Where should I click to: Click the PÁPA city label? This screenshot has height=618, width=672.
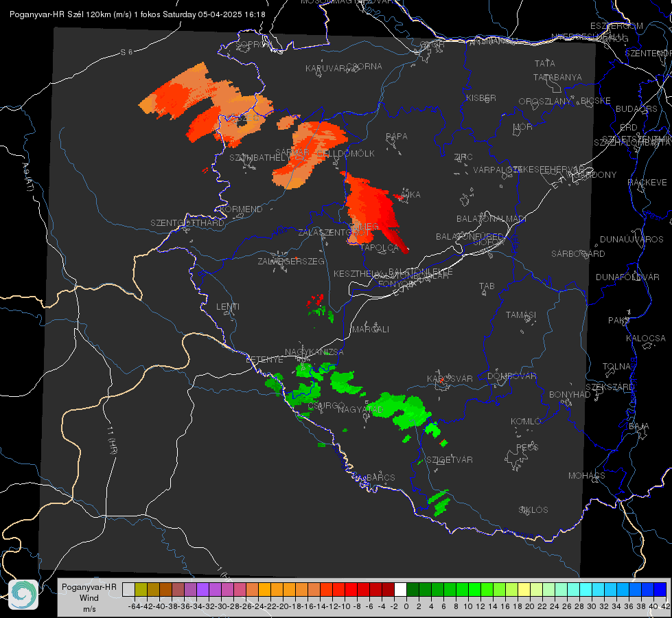397,137
